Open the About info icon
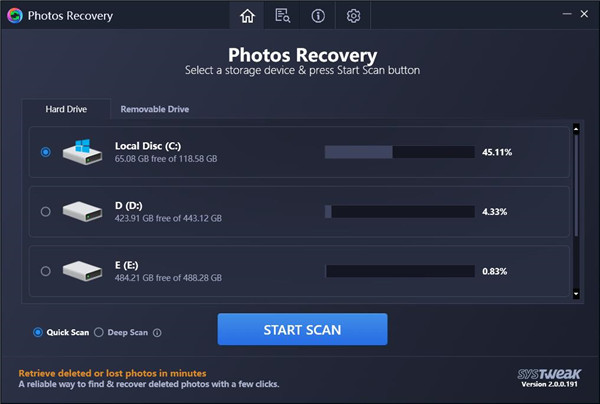The width and height of the screenshot is (600, 404). click(318, 16)
